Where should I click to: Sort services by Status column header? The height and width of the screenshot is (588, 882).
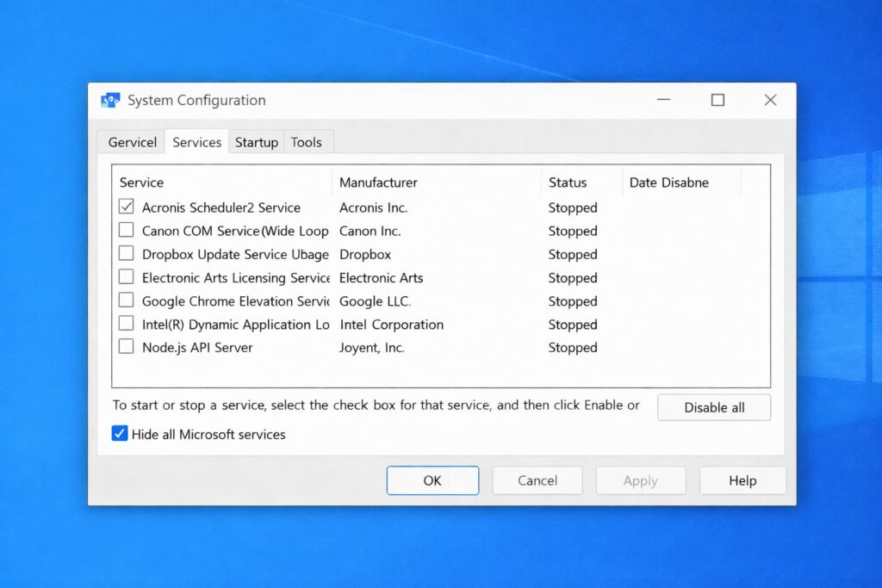pos(568,183)
